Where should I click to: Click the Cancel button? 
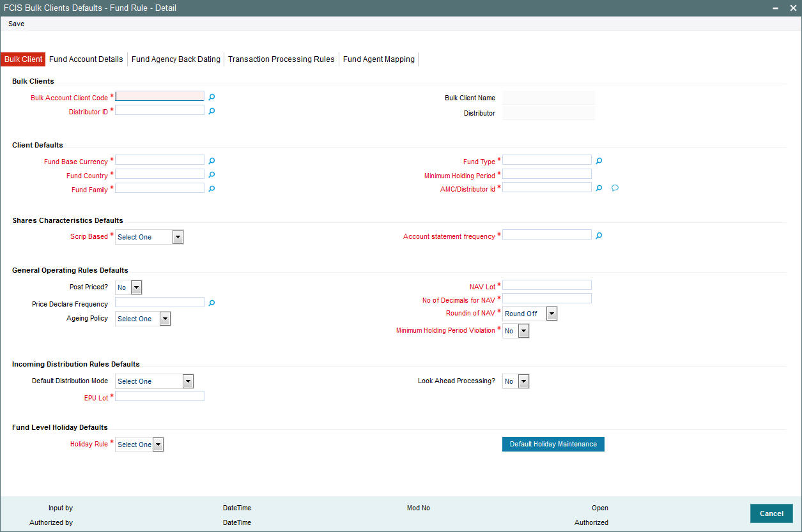pos(771,513)
